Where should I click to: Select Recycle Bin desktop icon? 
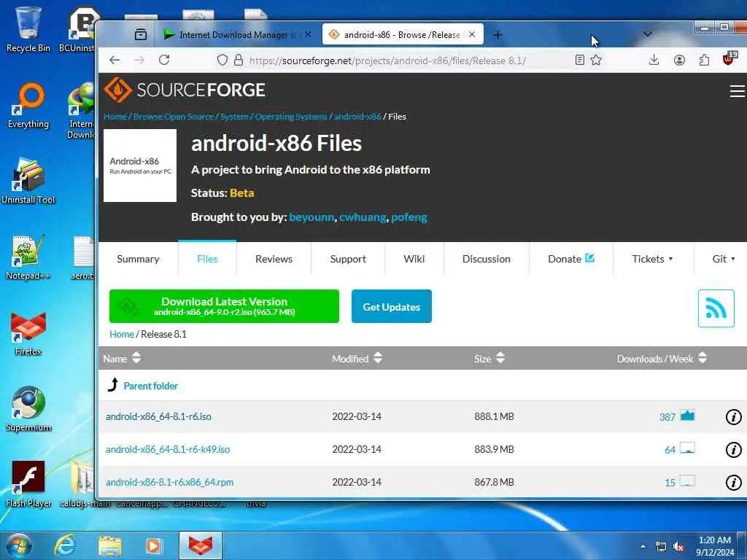[x=28, y=29]
